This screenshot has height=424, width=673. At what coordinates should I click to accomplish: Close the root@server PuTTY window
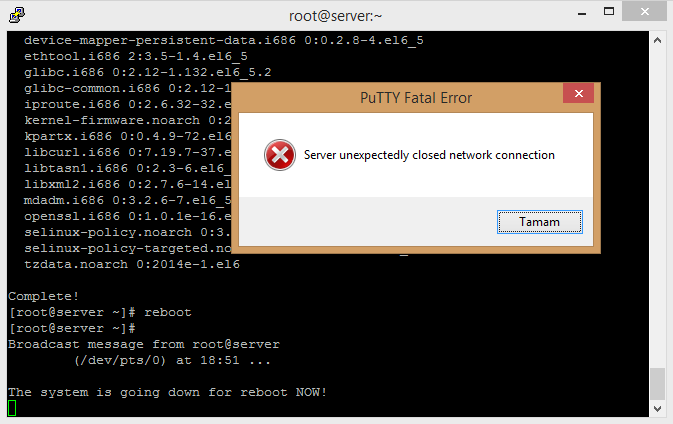click(x=645, y=12)
